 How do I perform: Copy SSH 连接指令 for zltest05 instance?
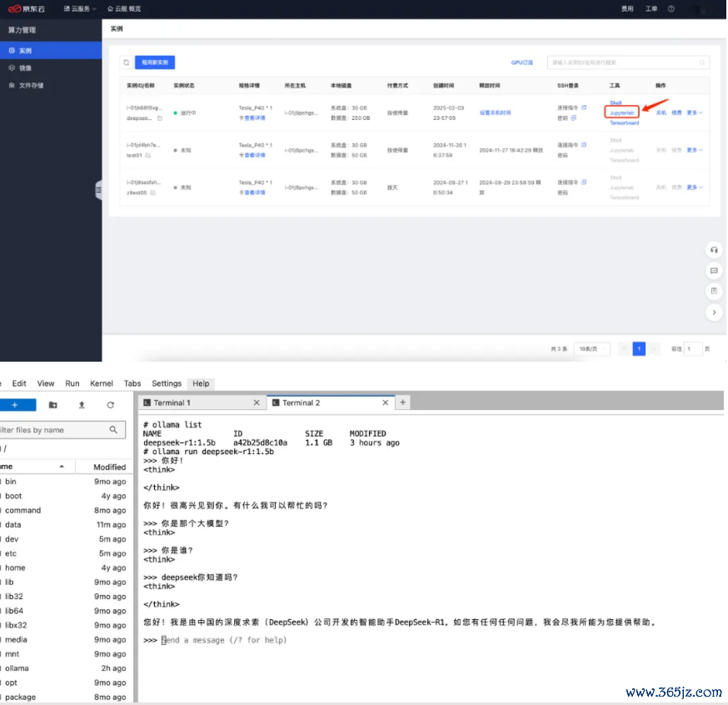tap(584, 182)
